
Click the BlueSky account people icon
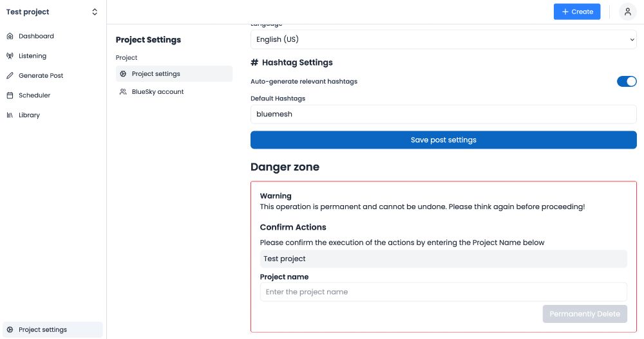click(123, 92)
